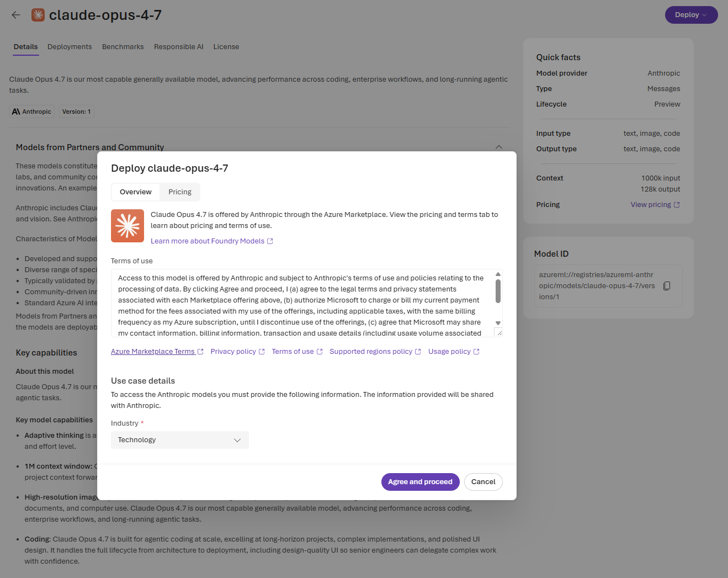Switch to the Details tab
The height and width of the screenshot is (578, 728).
(26, 47)
